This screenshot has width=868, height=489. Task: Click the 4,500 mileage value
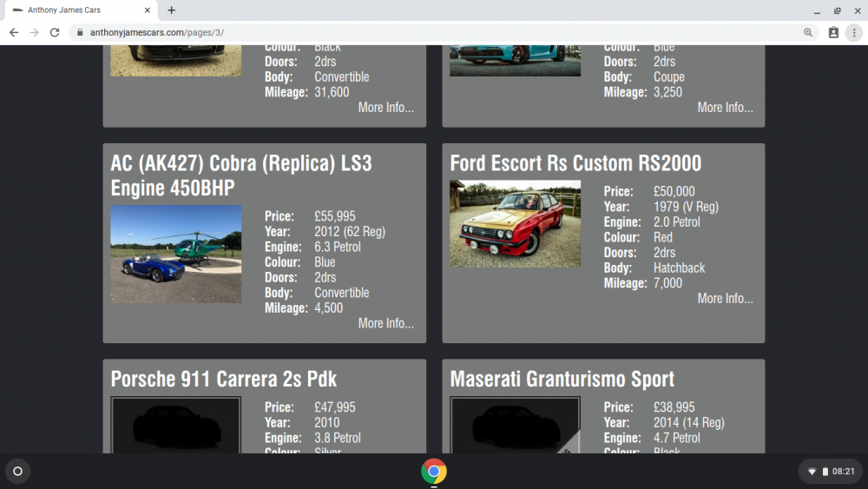329,308
